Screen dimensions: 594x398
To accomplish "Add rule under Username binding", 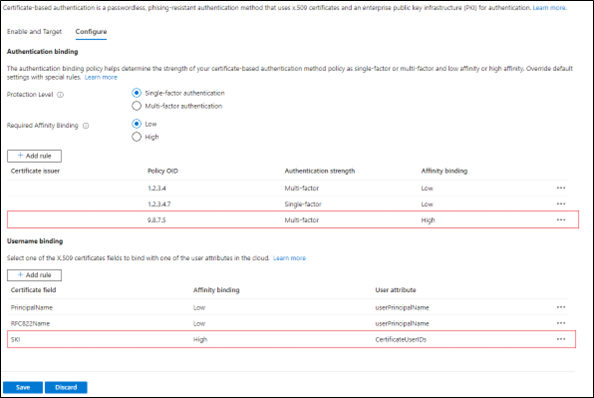I will click(x=34, y=275).
